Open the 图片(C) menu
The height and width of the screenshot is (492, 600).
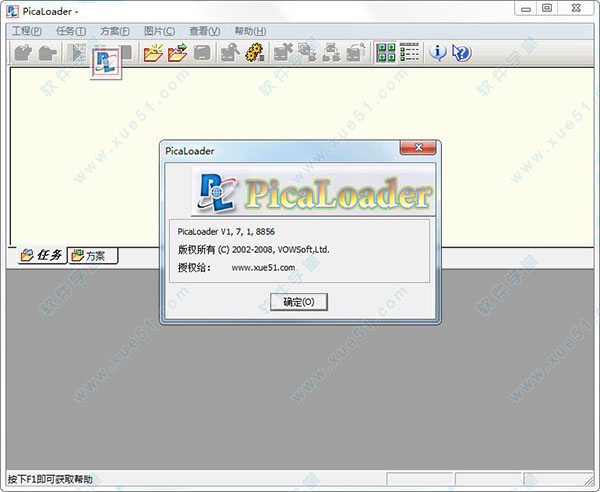coord(160,31)
